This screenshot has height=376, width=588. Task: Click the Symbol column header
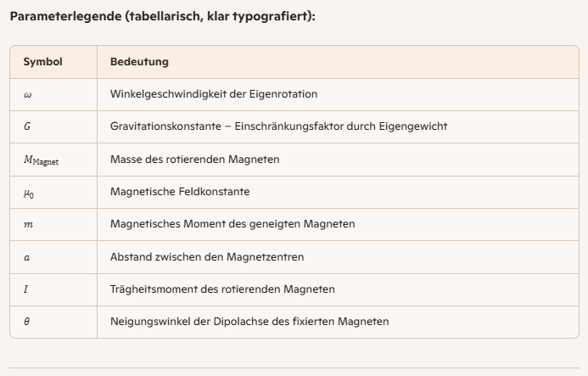pyautogui.click(x=42, y=62)
